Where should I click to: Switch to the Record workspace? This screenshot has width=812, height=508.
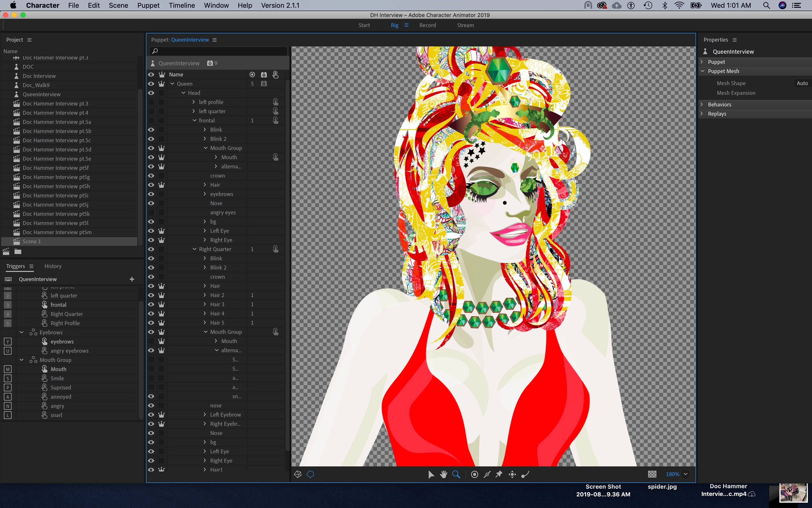pos(428,25)
